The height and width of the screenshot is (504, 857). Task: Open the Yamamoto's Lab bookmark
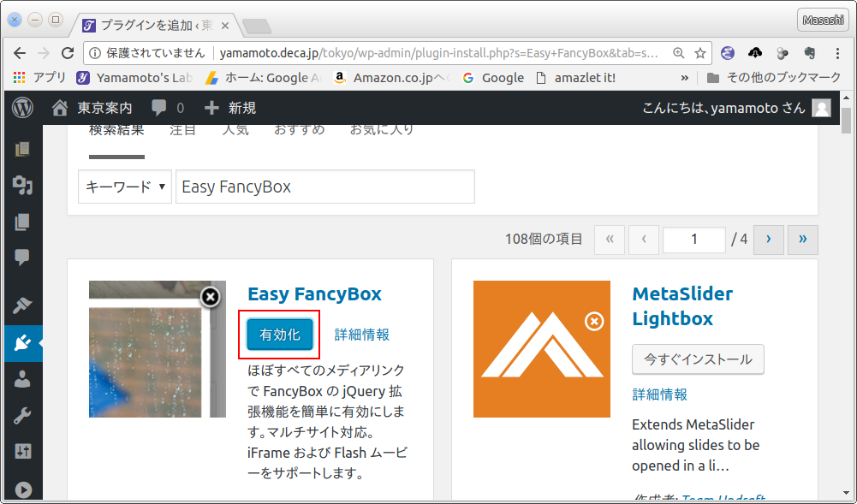[134, 78]
